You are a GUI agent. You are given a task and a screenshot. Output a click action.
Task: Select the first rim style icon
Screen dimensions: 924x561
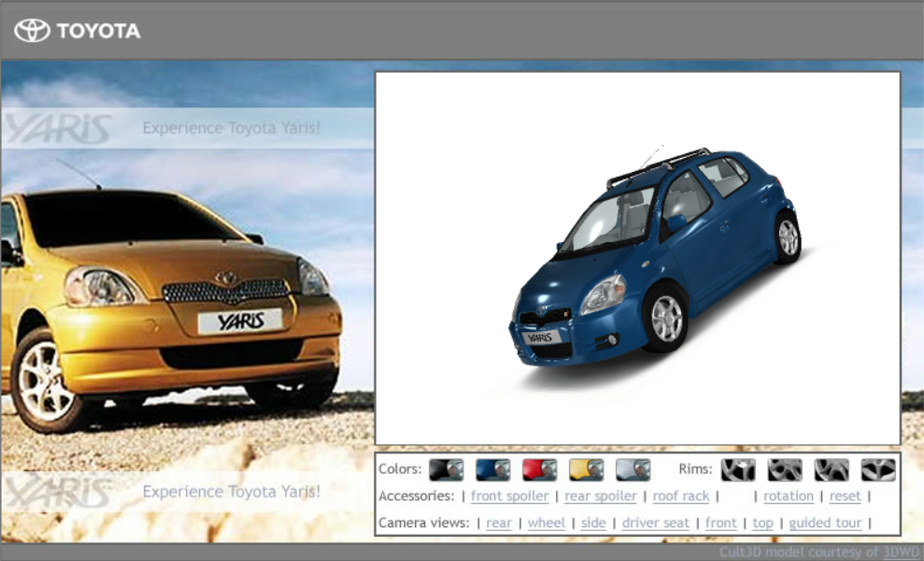coord(738,469)
